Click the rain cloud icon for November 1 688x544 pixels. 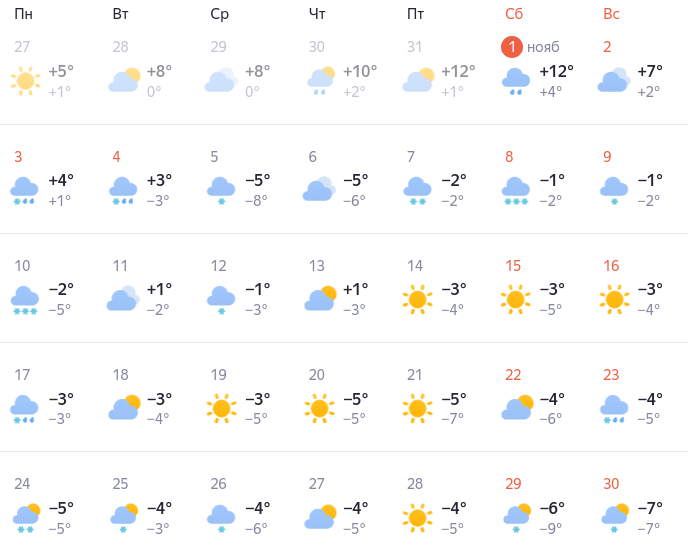(x=516, y=81)
